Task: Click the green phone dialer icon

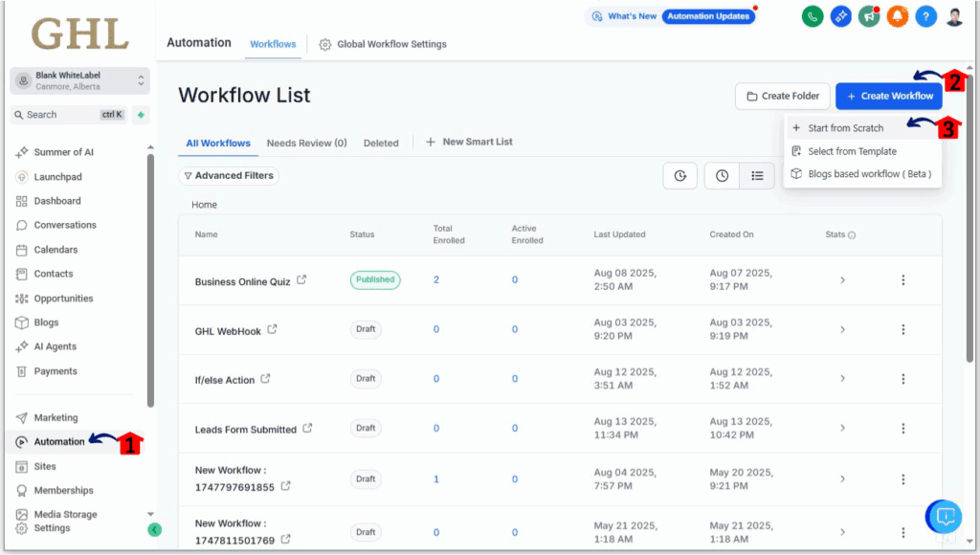Action: point(813,16)
